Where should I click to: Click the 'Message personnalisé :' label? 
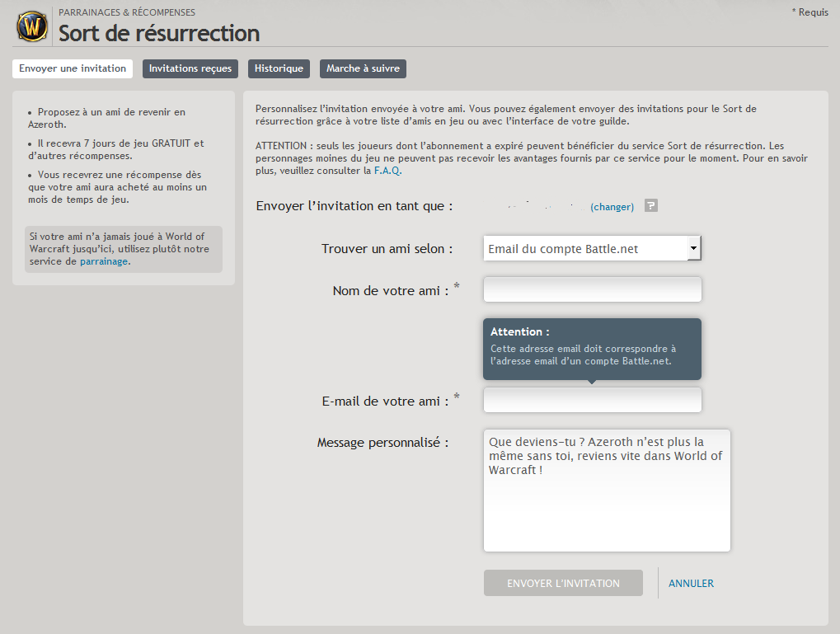click(x=382, y=443)
